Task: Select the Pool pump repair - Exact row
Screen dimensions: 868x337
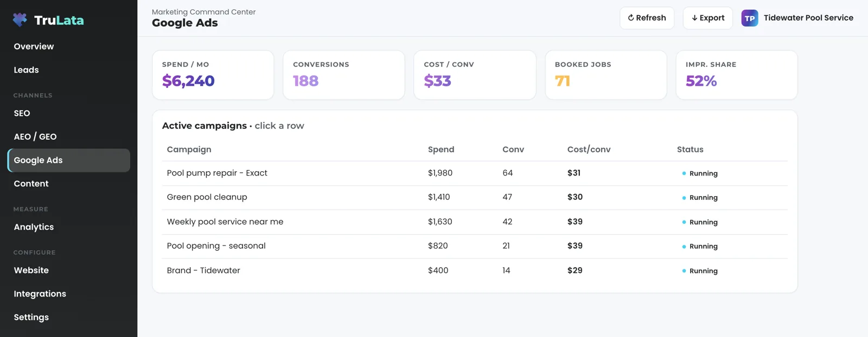Action: click(x=475, y=173)
